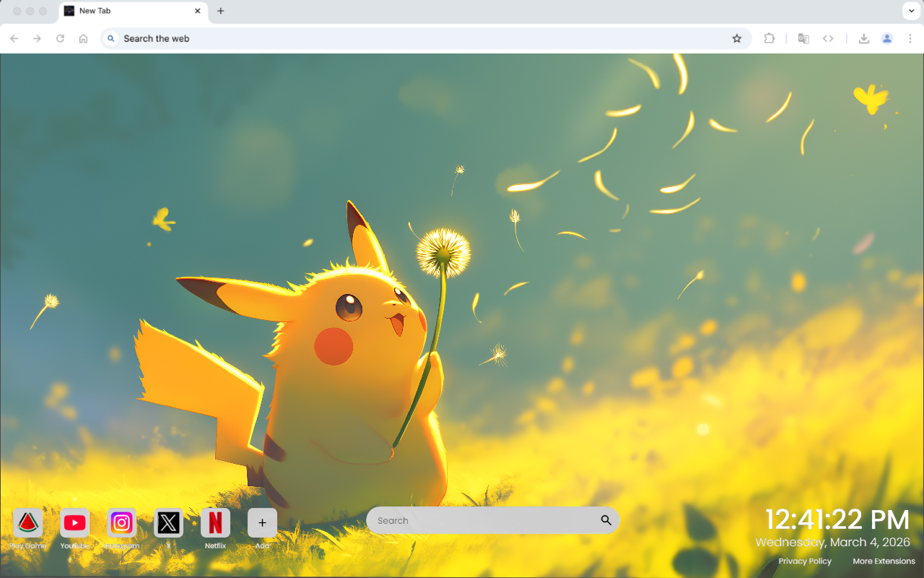The width and height of the screenshot is (924, 578).
Task: Click the magnifier in the page search box
Action: click(606, 520)
